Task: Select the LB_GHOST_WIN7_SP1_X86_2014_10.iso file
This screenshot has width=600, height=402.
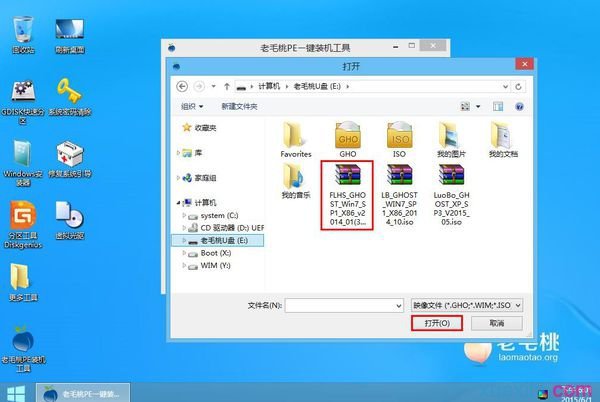Action: [x=399, y=195]
